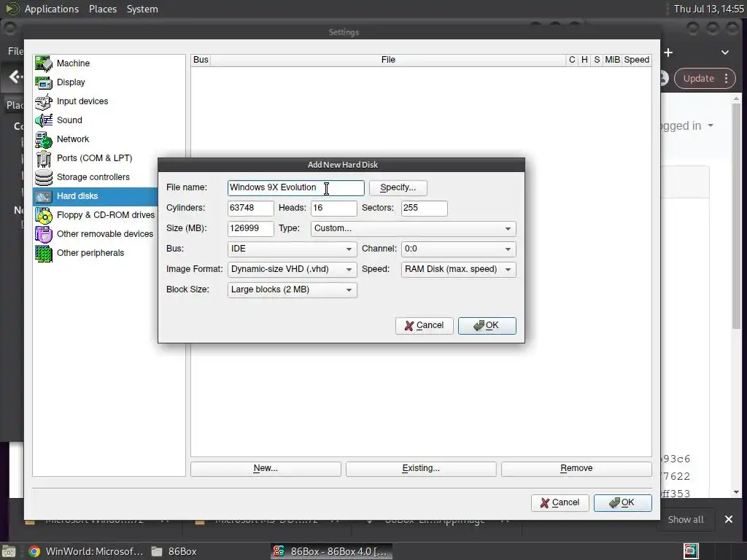Click the New... hard disk button
Screen dimensions: 747x560
(266, 469)
